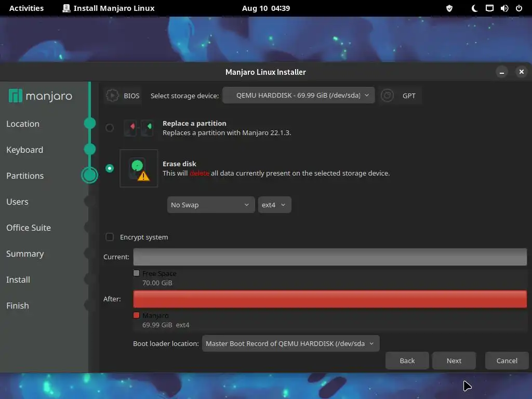532x399 pixels.
Task: Open the Select storage device dropdown
Action: click(x=299, y=96)
